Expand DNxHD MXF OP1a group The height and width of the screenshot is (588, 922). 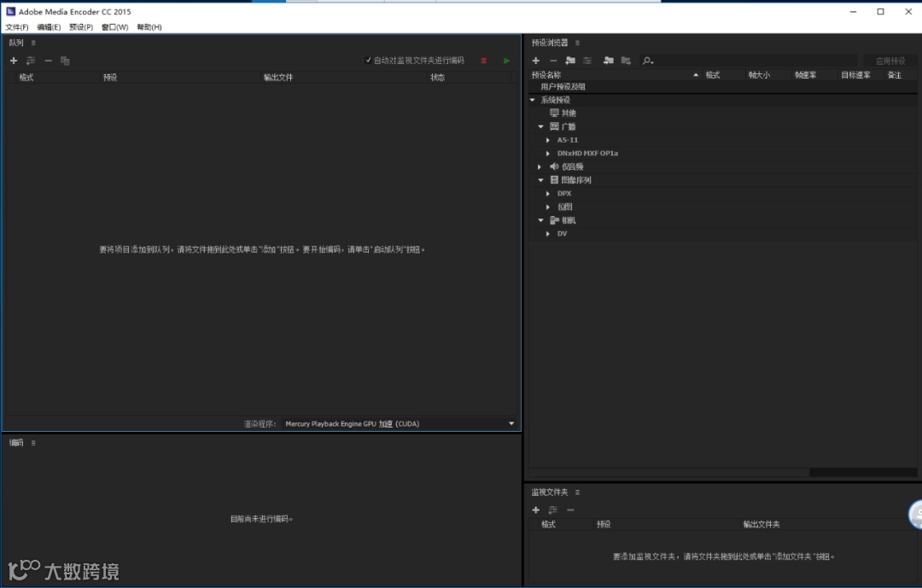tap(548, 153)
